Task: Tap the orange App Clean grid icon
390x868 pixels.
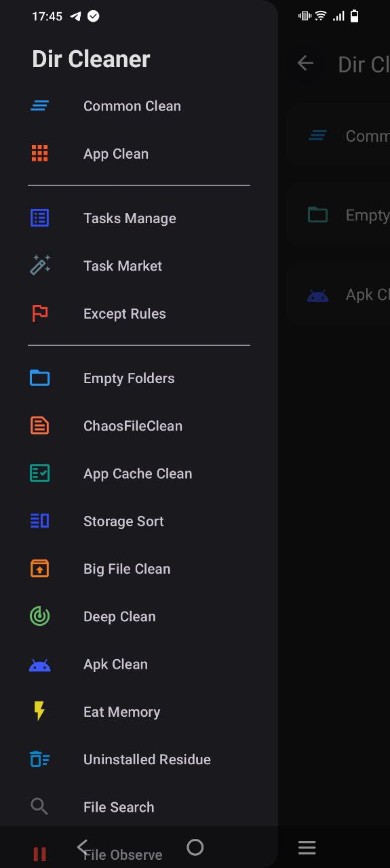Action: 39,153
